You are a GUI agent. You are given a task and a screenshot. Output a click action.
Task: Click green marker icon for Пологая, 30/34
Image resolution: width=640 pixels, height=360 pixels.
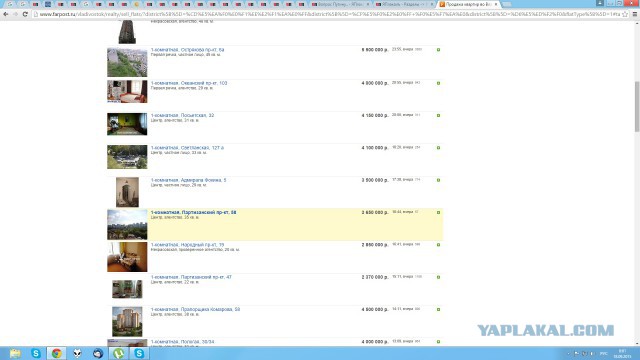(438, 341)
